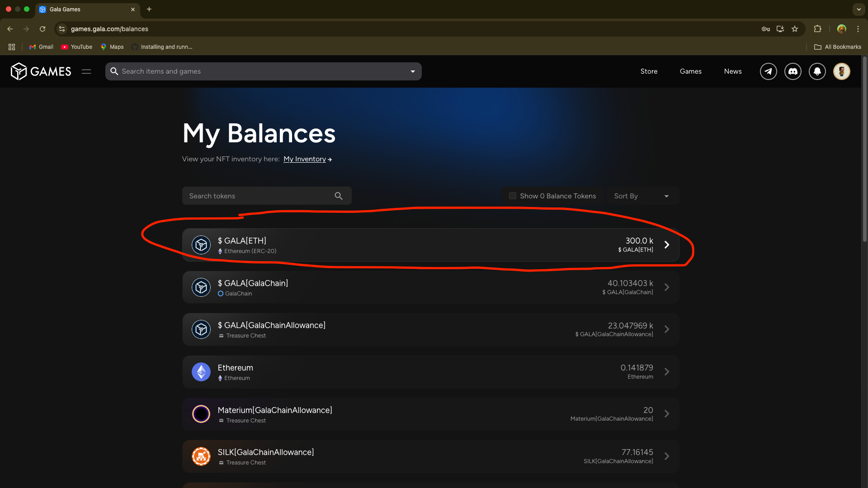Click the 300.0 k balance value
Screen dimensions: 868x488
(639, 241)
